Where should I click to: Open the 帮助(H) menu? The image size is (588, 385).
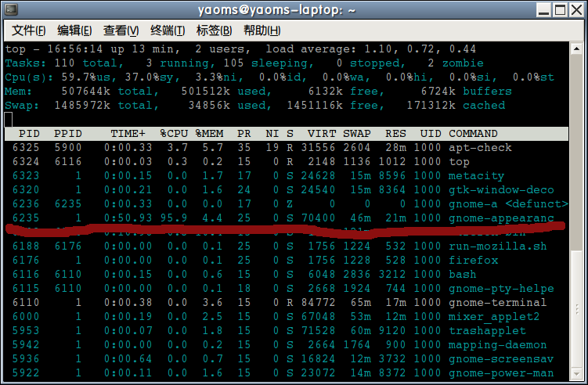[262, 31]
